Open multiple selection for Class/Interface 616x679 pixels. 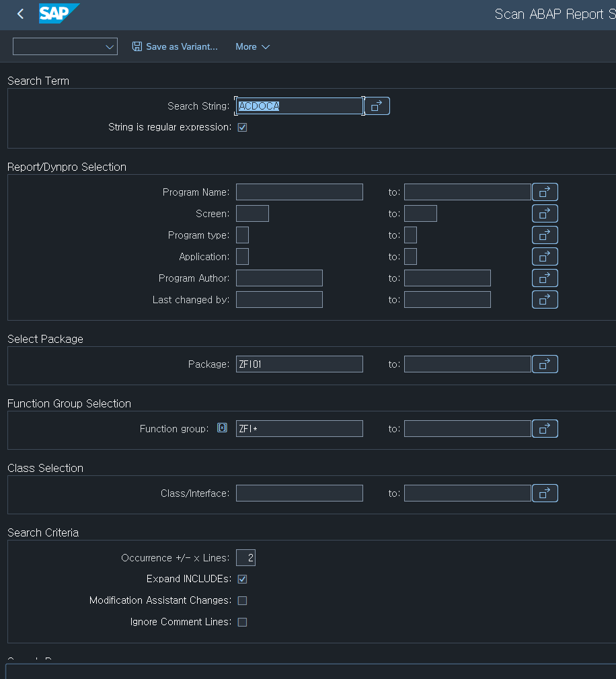pyautogui.click(x=545, y=493)
